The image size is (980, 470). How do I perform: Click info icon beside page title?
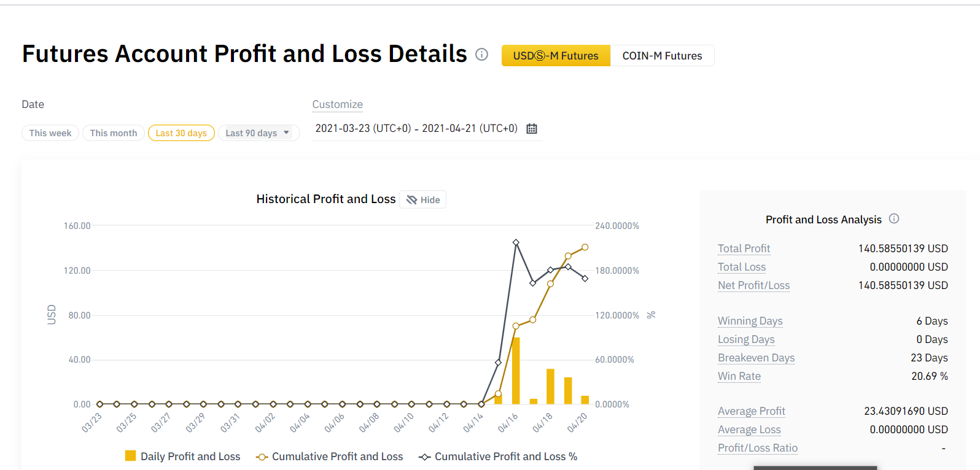click(482, 55)
